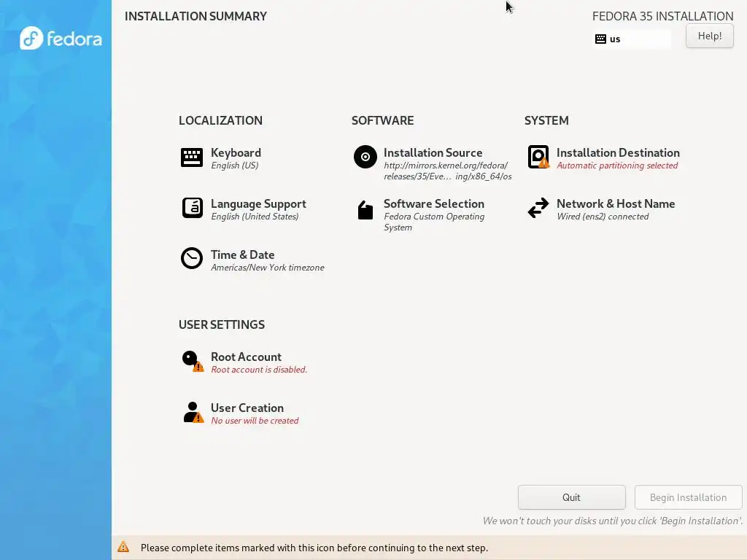Open Language Support settings
Image resolution: width=747 pixels, height=560 pixels.
258,204
